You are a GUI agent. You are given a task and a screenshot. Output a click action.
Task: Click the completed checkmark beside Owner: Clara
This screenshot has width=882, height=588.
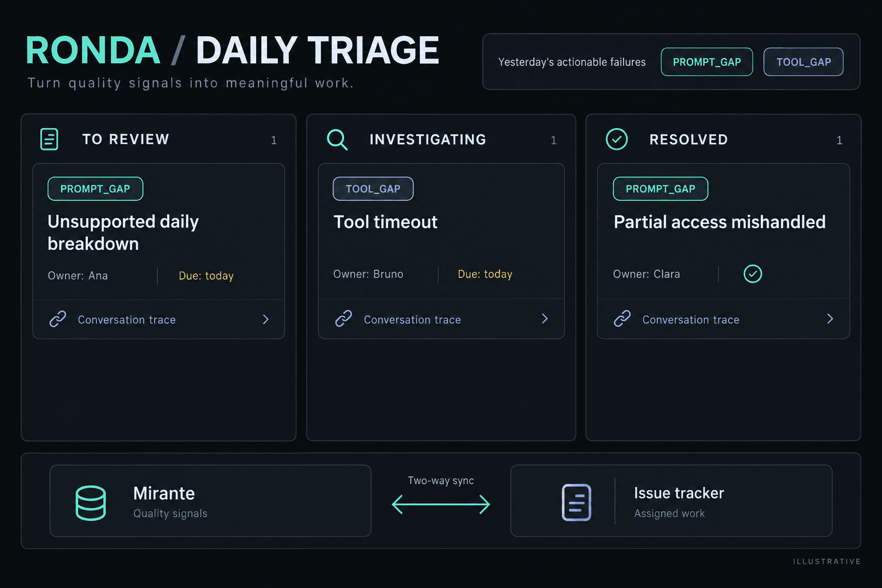click(x=753, y=274)
